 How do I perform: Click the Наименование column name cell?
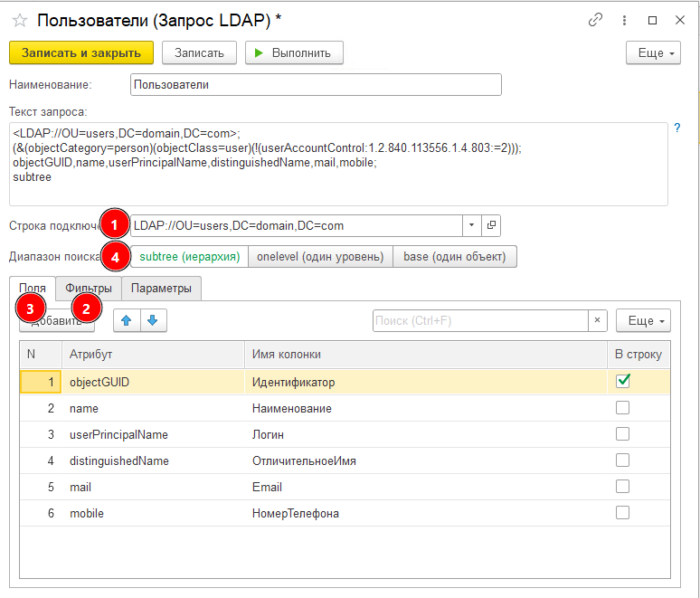tap(426, 408)
